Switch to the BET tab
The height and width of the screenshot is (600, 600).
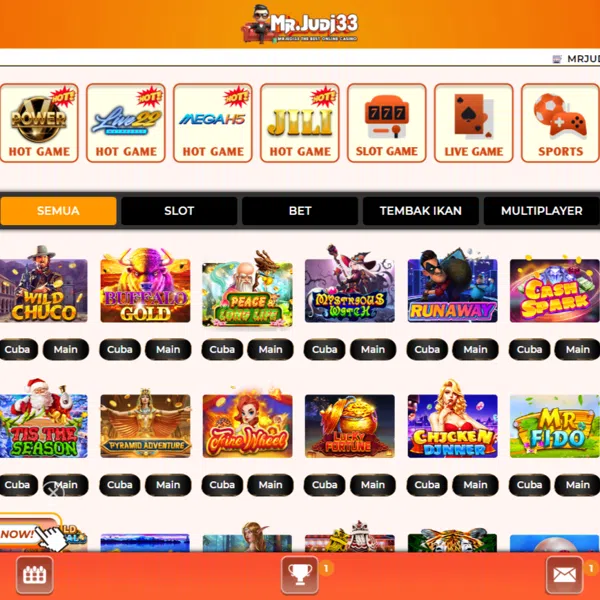point(300,211)
